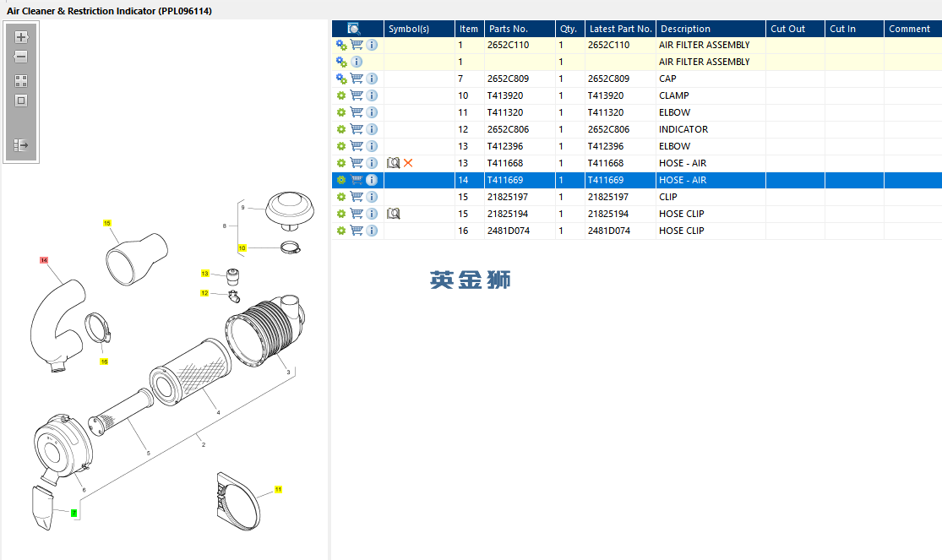The width and height of the screenshot is (942, 560).
Task: Click the search icon in the table header
Action: (x=354, y=28)
